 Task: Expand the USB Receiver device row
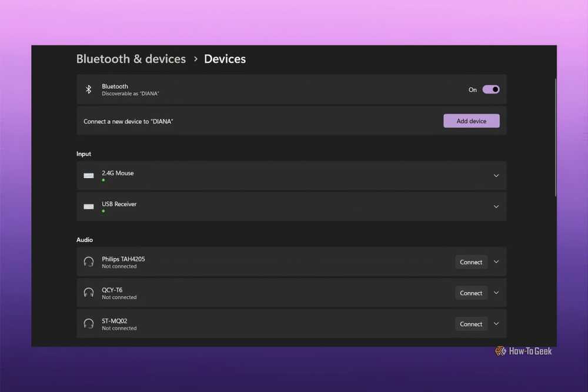point(496,207)
